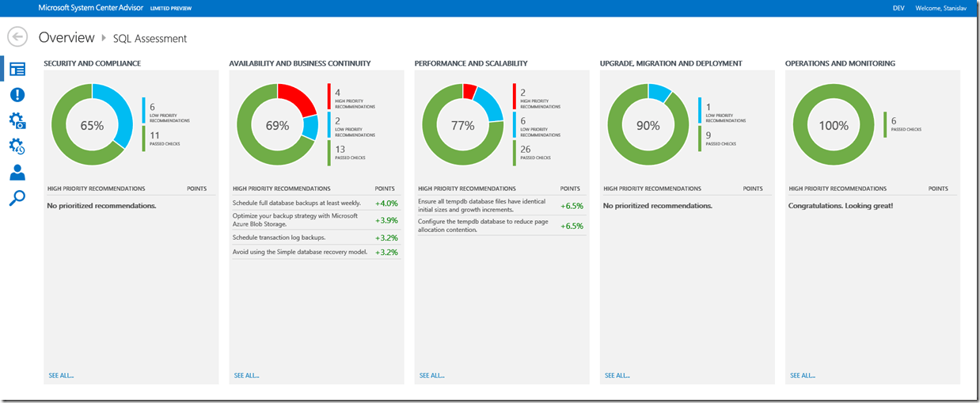Open configuration snapshot gear-camera icon
Viewport: 980px width, 403px height.
[17, 121]
